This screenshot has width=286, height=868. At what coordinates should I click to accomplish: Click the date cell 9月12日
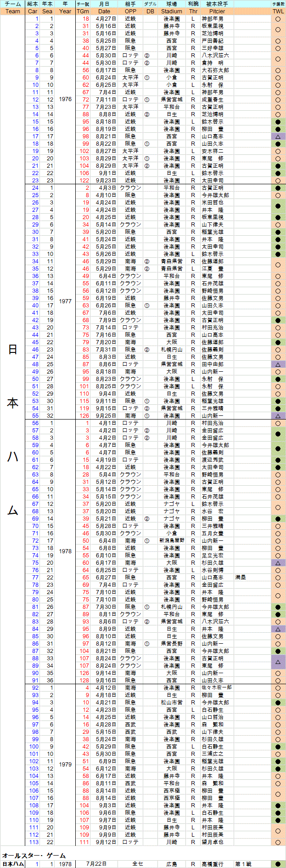tap(104, 842)
